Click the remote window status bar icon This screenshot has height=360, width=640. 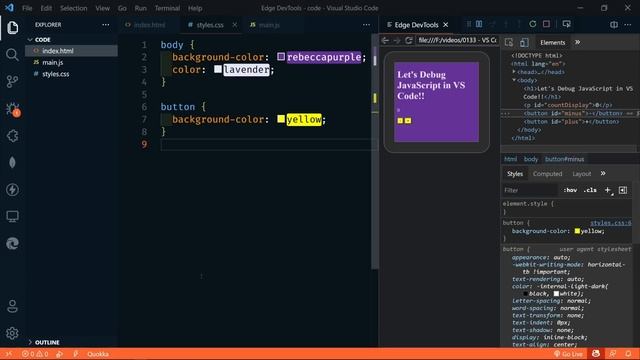[x=9, y=354]
